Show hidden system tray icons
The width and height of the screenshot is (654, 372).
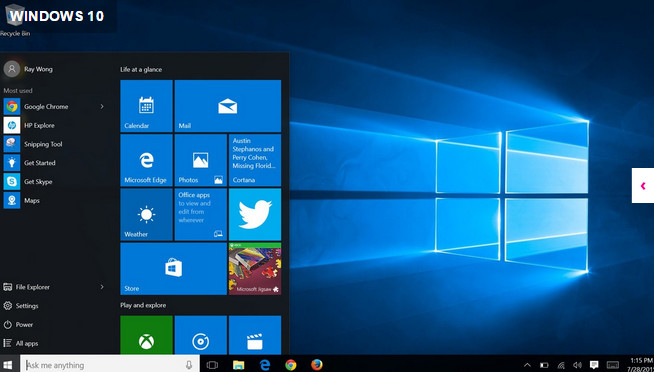point(527,365)
